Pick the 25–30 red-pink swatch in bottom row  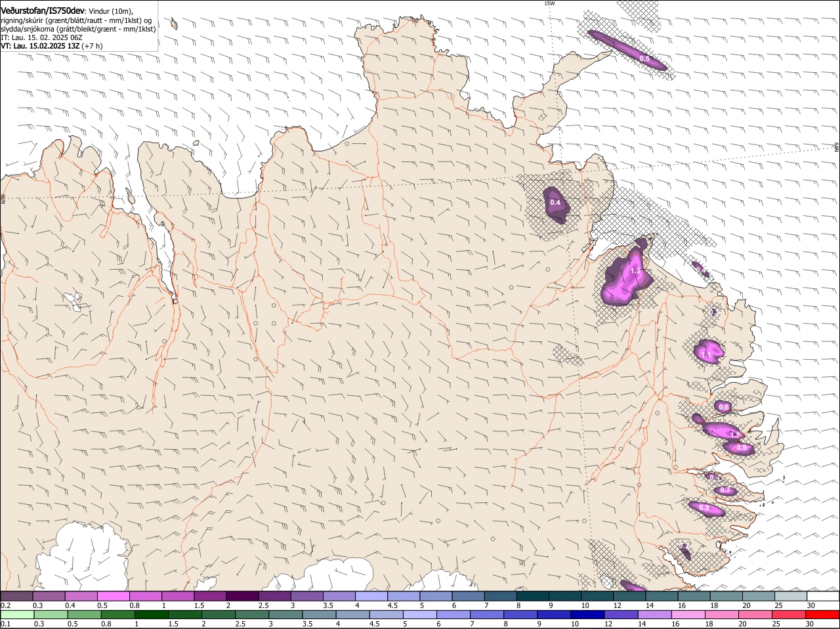pyautogui.click(x=789, y=615)
